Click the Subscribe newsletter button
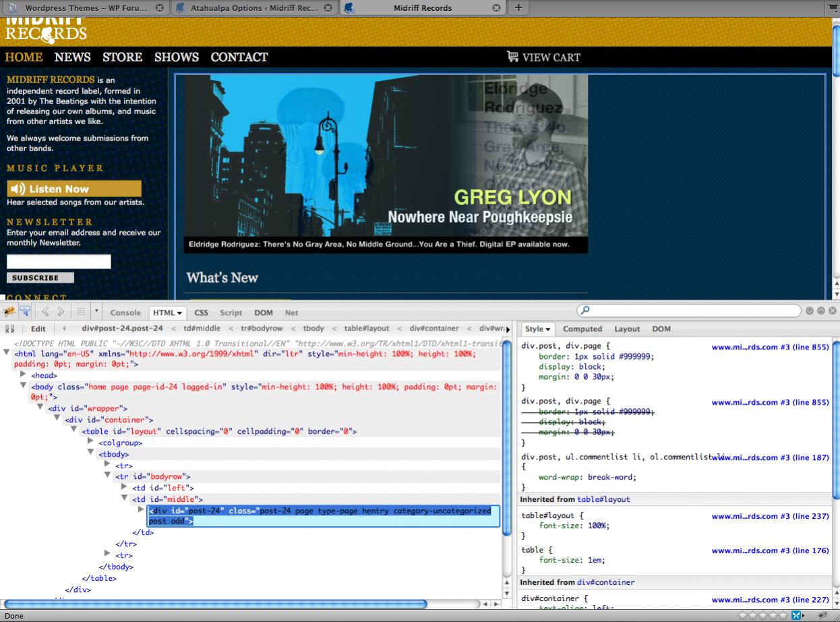The image size is (840, 622). [x=40, y=278]
